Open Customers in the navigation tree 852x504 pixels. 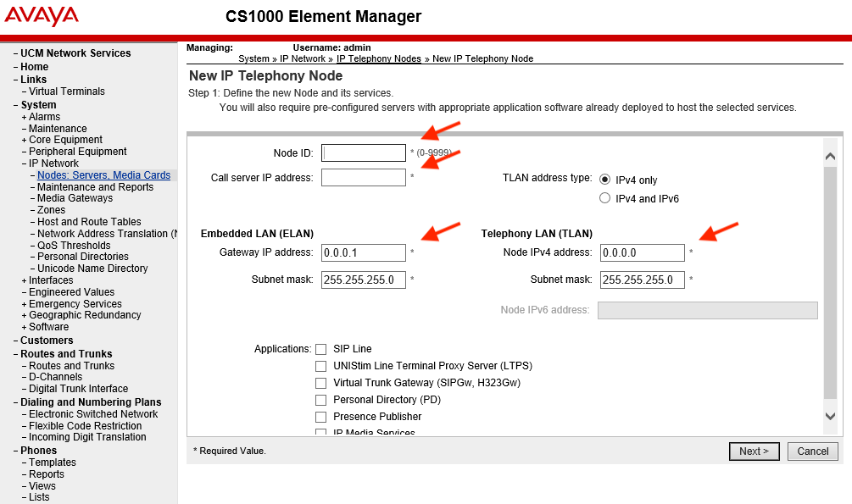click(47, 341)
